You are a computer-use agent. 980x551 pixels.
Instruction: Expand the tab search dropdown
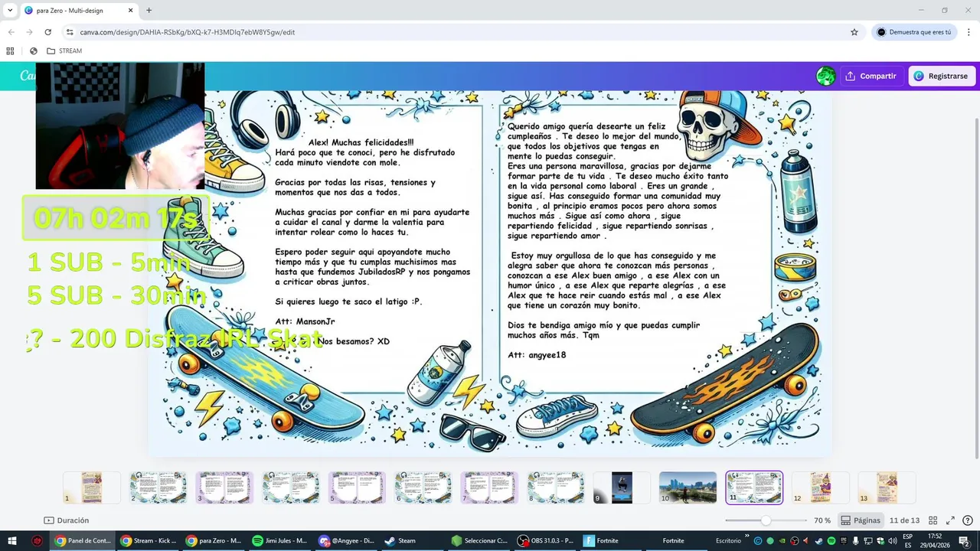click(x=10, y=11)
